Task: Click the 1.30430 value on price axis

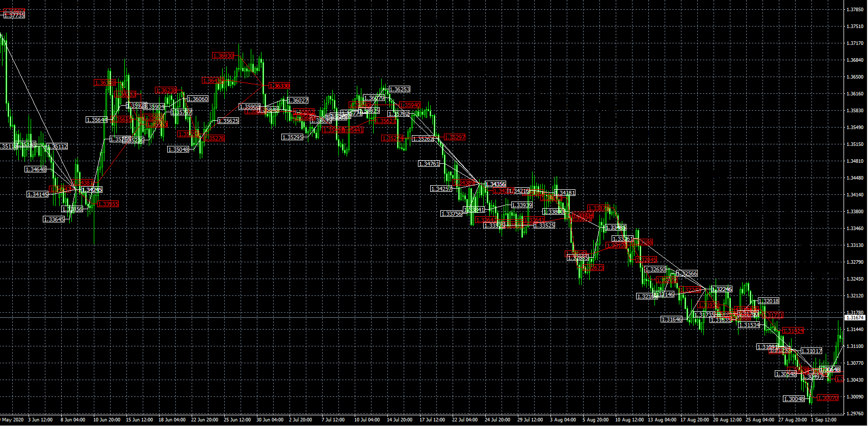Action: (x=855, y=380)
